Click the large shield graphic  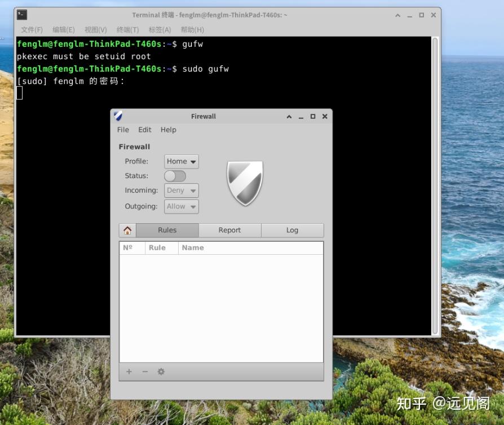245,182
